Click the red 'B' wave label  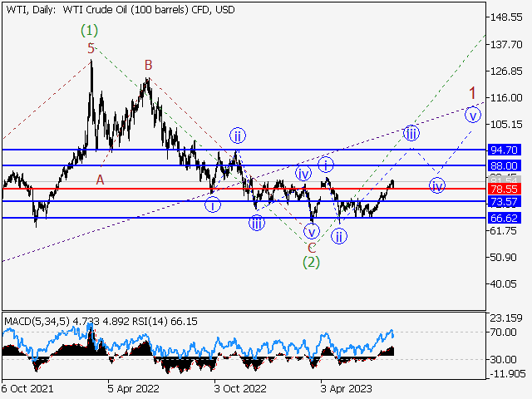[148, 65]
